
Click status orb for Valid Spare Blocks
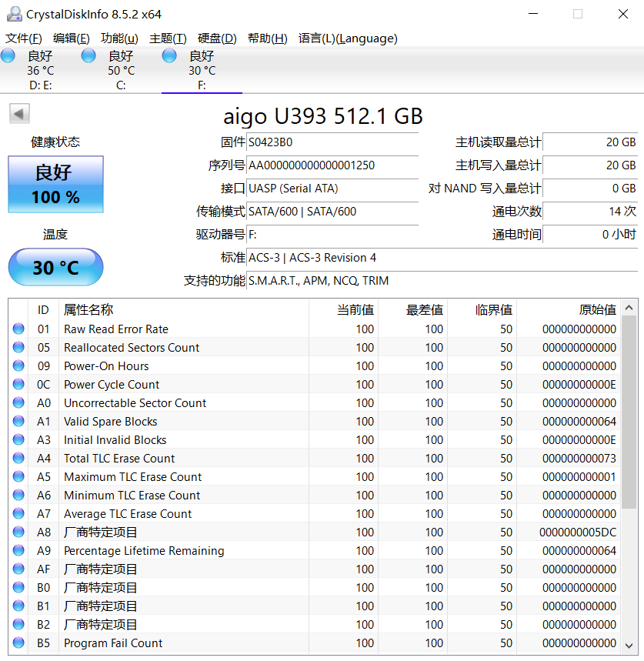[18, 421]
